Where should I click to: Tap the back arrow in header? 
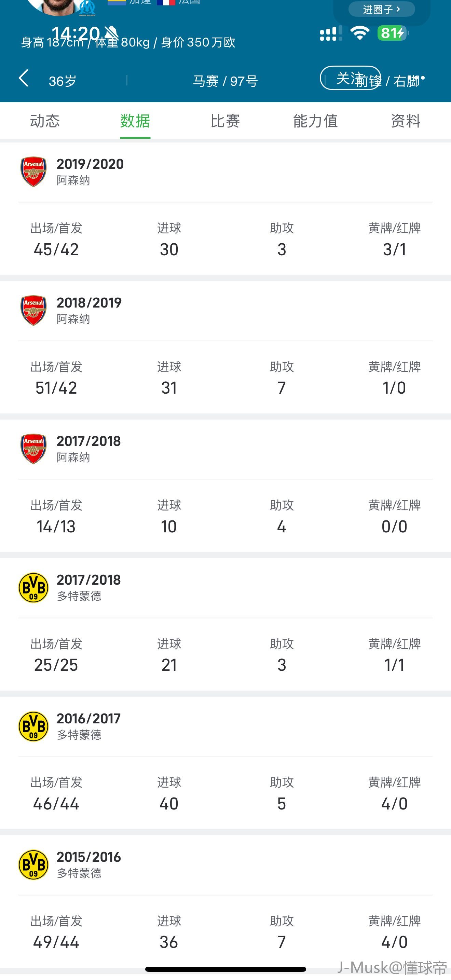tap(24, 78)
